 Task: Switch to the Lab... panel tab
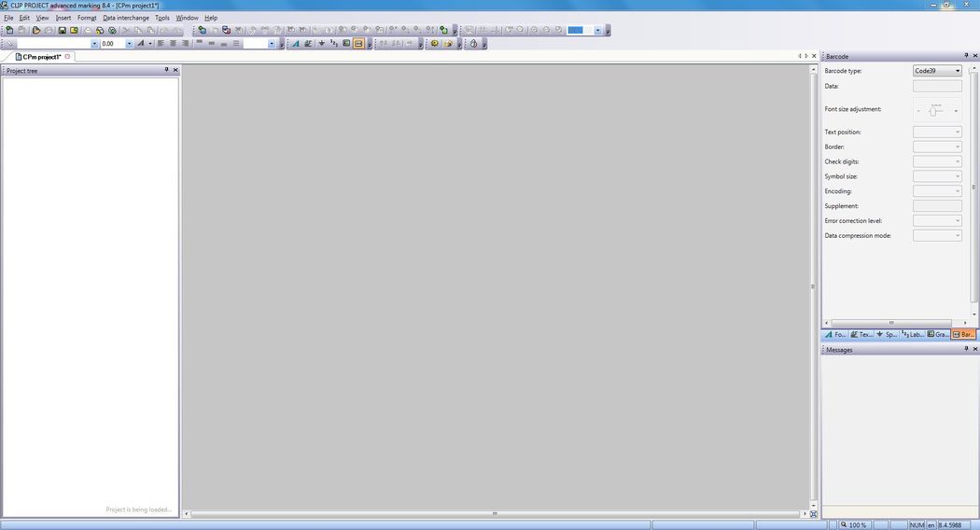click(913, 334)
